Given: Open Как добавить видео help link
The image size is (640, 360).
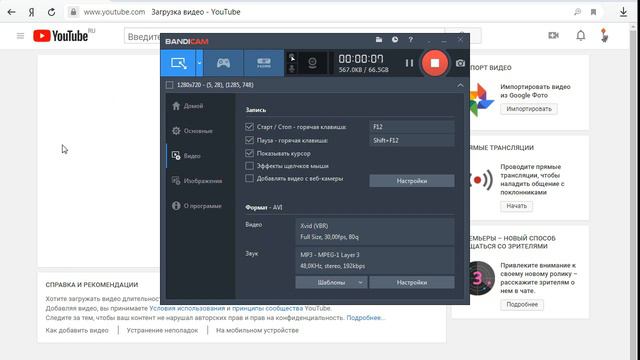Looking at the screenshot, I should 77,330.
